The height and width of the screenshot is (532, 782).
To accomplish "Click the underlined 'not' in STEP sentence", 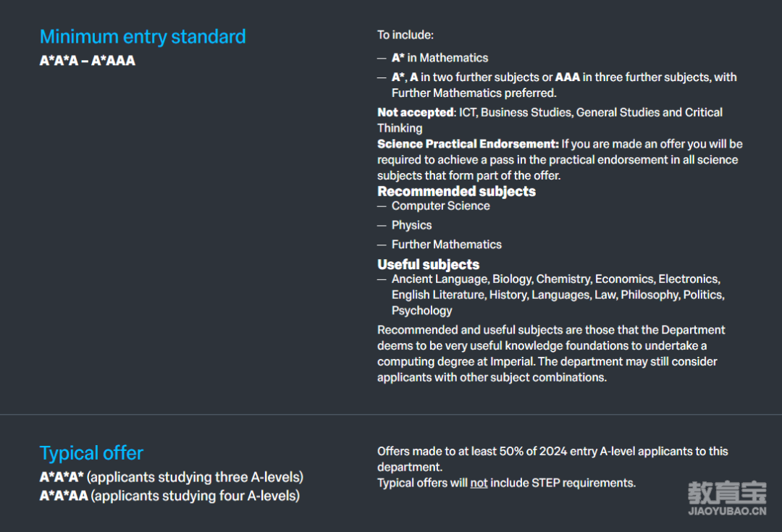I will pyautogui.click(x=479, y=483).
